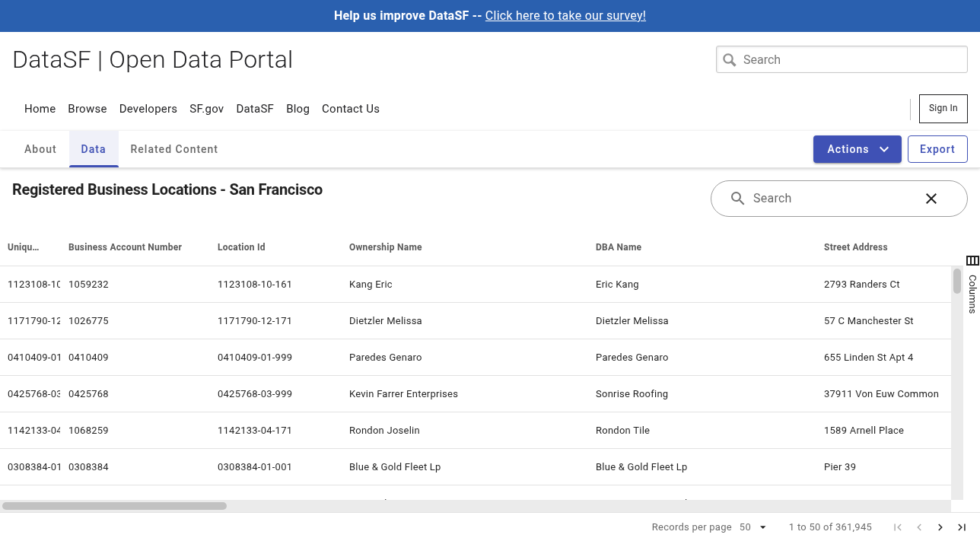Viewport: 980px width, 541px height.
Task: Switch to the About tab
Action: [40, 149]
